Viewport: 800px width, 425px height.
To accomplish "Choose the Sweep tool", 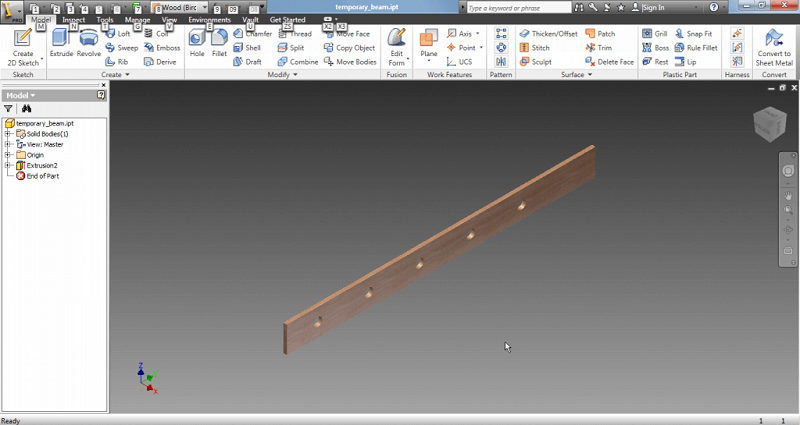I will click(x=121, y=47).
